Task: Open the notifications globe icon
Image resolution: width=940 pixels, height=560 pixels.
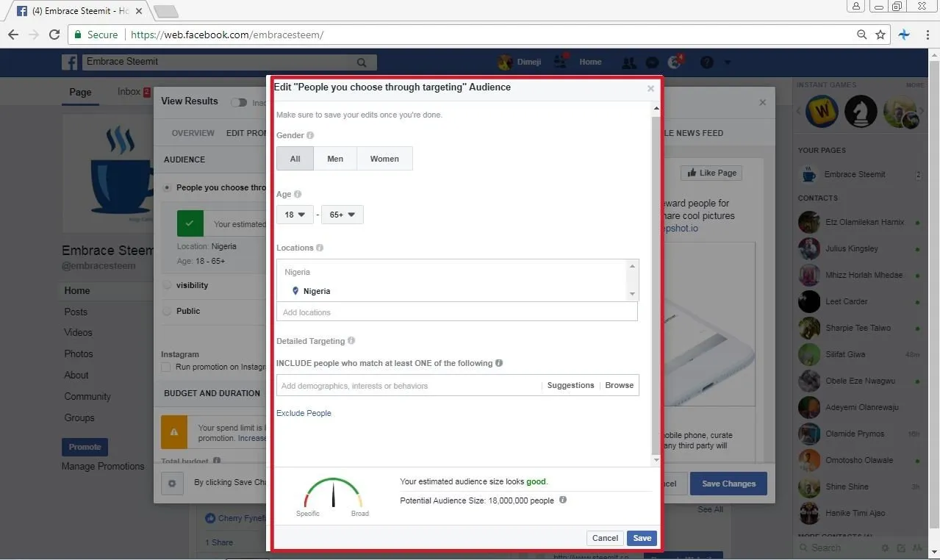Action: 675,62
